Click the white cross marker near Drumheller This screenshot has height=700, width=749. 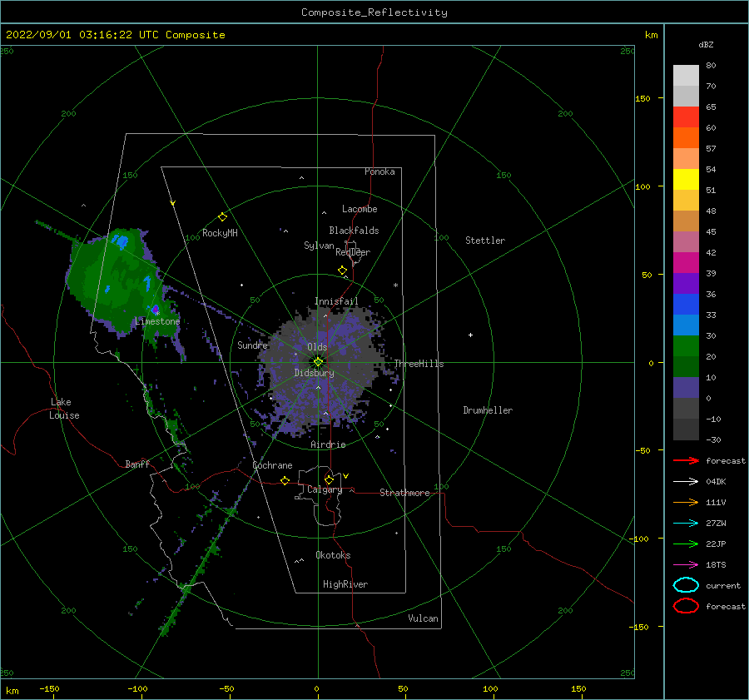(x=470, y=335)
